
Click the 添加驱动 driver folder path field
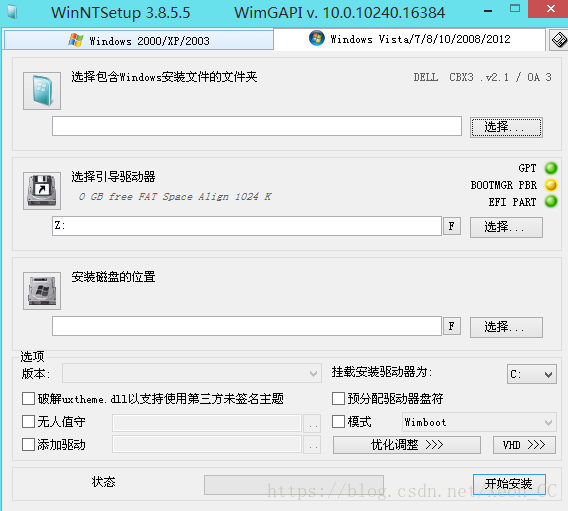pyautogui.click(x=207, y=444)
